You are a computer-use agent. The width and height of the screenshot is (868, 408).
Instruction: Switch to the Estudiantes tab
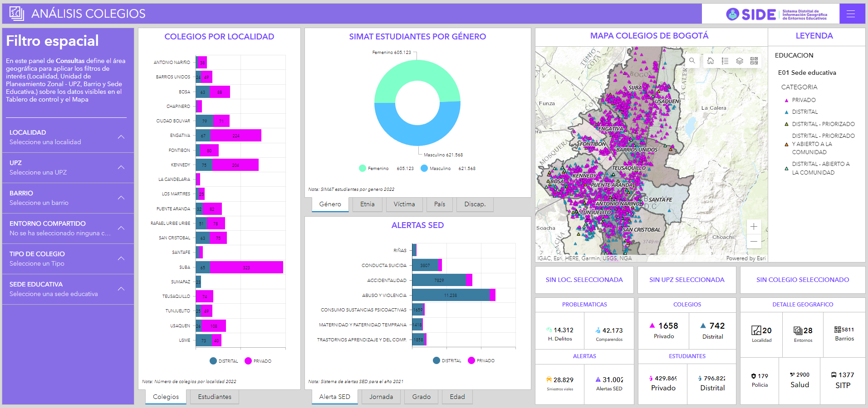(215, 397)
